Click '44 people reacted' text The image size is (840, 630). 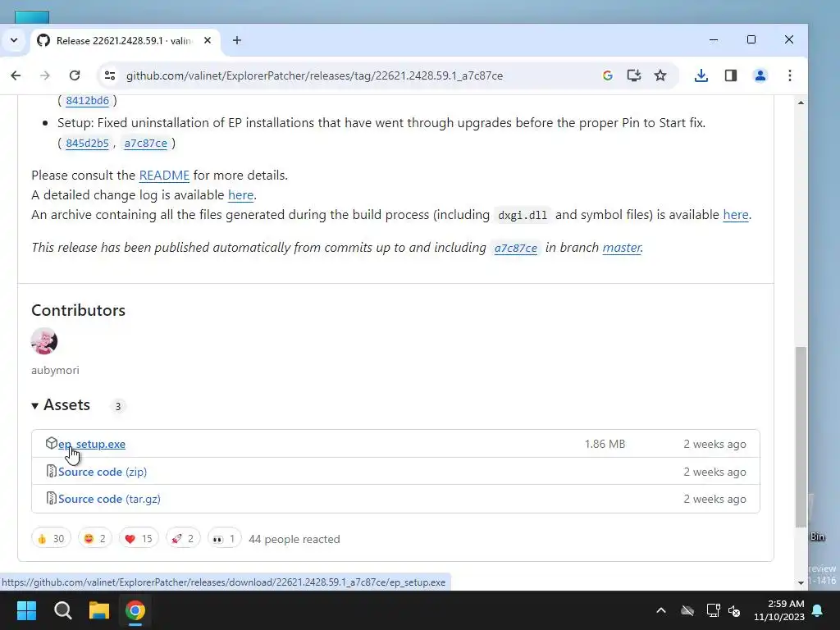pos(294,540)
